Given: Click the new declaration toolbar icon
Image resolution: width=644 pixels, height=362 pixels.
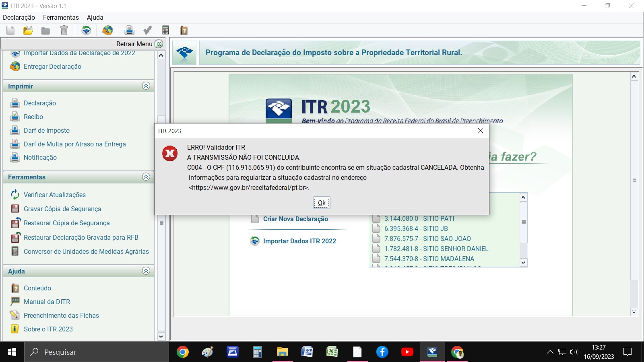Looking at the screenshot, I should (10, 30).
